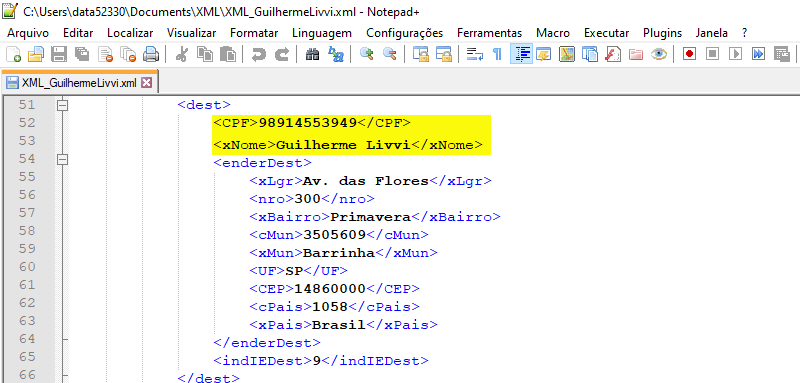Open the Executar menu

pos(607,33)
